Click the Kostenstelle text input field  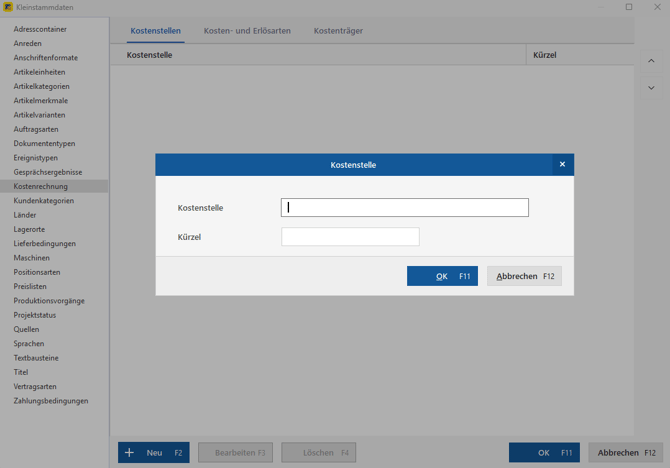[404, 208]
